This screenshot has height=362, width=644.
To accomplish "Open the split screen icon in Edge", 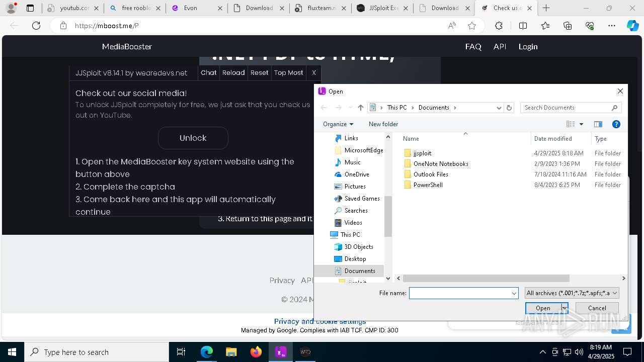I will click(x=523, y=26).
